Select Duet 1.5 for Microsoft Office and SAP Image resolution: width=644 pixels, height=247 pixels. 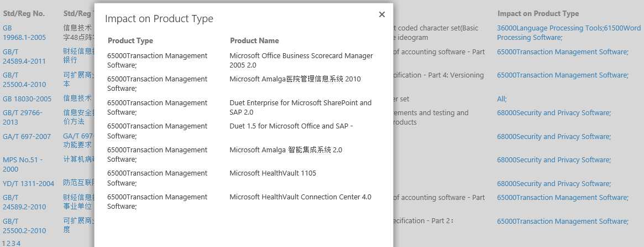click(x=291, y=126)
